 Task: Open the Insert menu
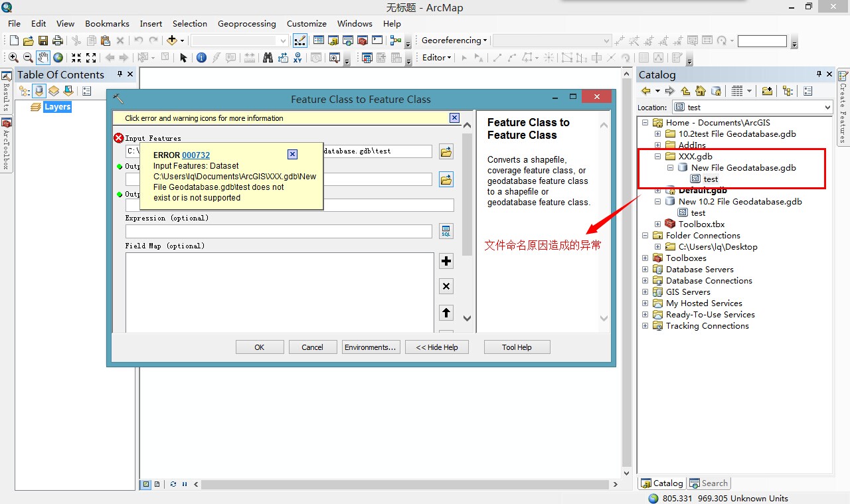(151, 23)
